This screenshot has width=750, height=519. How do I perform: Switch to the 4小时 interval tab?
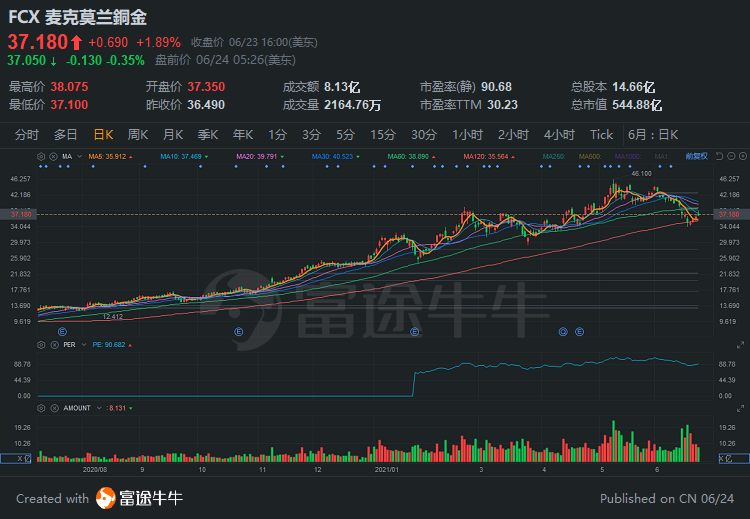pos(559,135)
